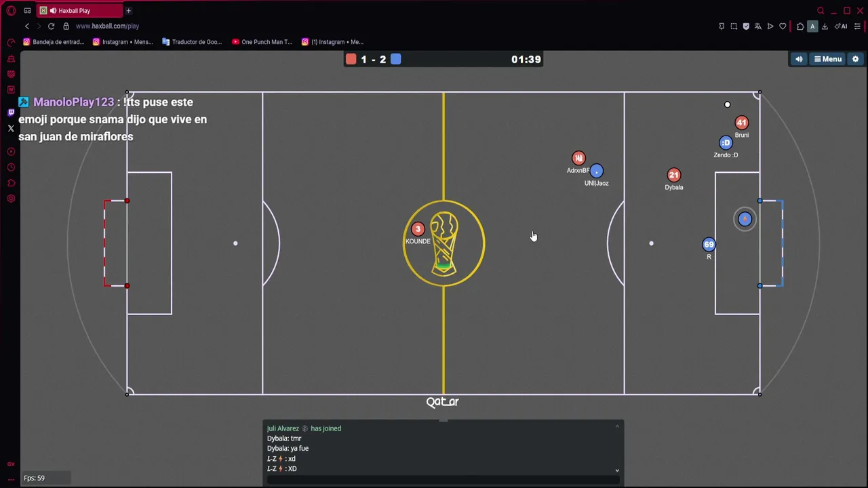Screen dimensions: 868x488
Task: Open Twitch in the sidebar
Action: [x=11, y=113]
